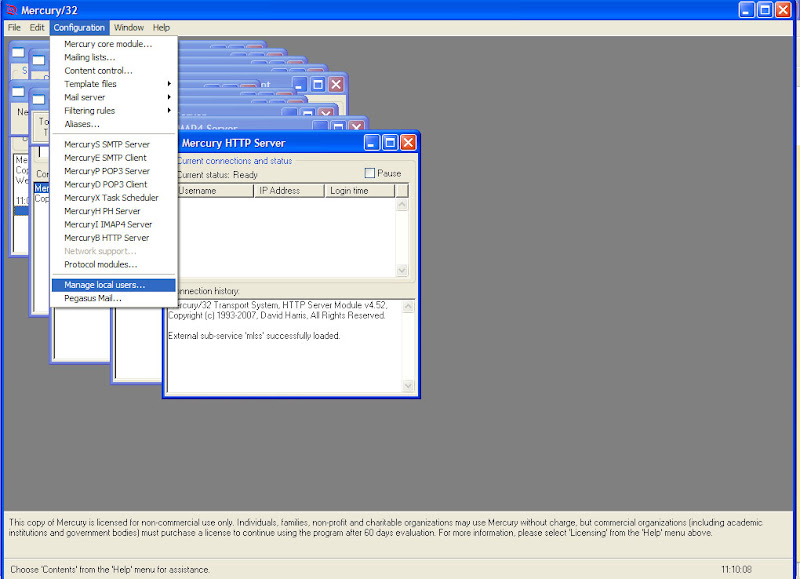Configure MercuryE SMTP Client
800x579 pixels.
(113, 158)
